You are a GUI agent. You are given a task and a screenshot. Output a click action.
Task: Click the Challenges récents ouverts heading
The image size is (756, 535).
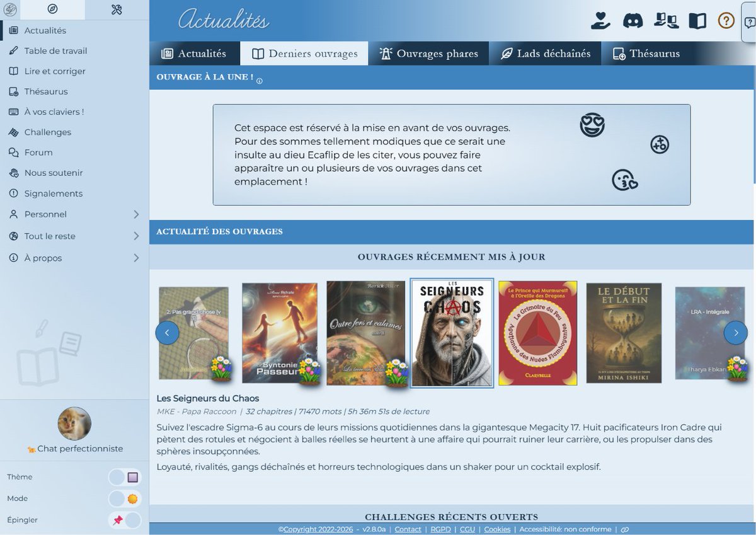tap(452, 517)
